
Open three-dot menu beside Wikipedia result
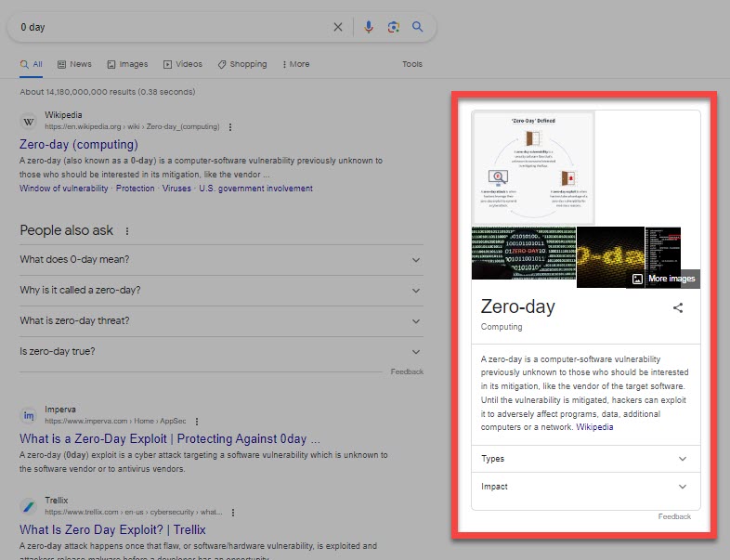[230, 127]
